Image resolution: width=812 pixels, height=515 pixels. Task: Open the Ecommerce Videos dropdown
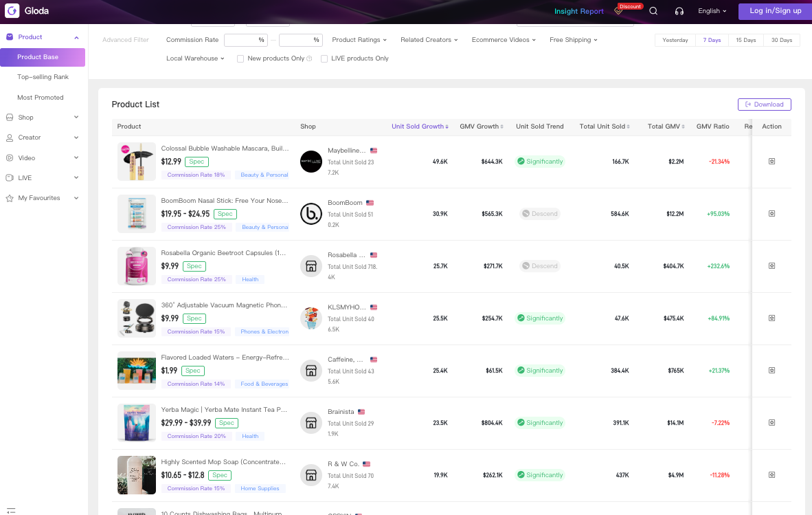pos(504,40)
